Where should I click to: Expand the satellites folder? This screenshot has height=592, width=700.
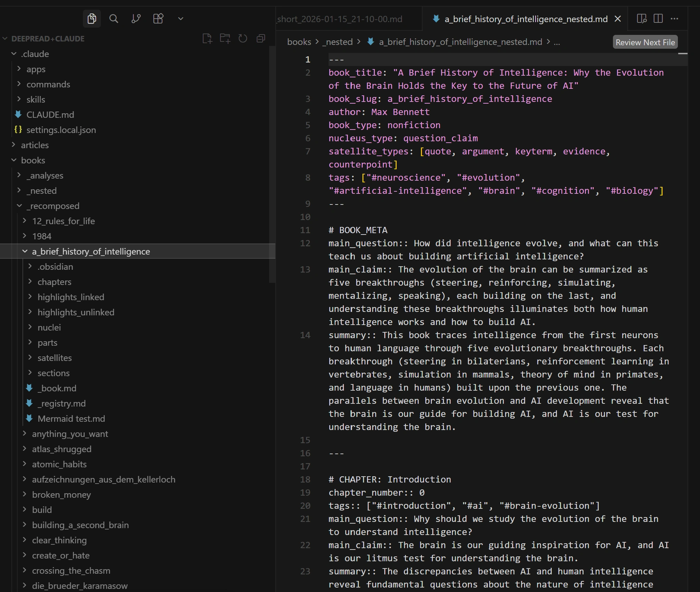[x=55, y=358]
